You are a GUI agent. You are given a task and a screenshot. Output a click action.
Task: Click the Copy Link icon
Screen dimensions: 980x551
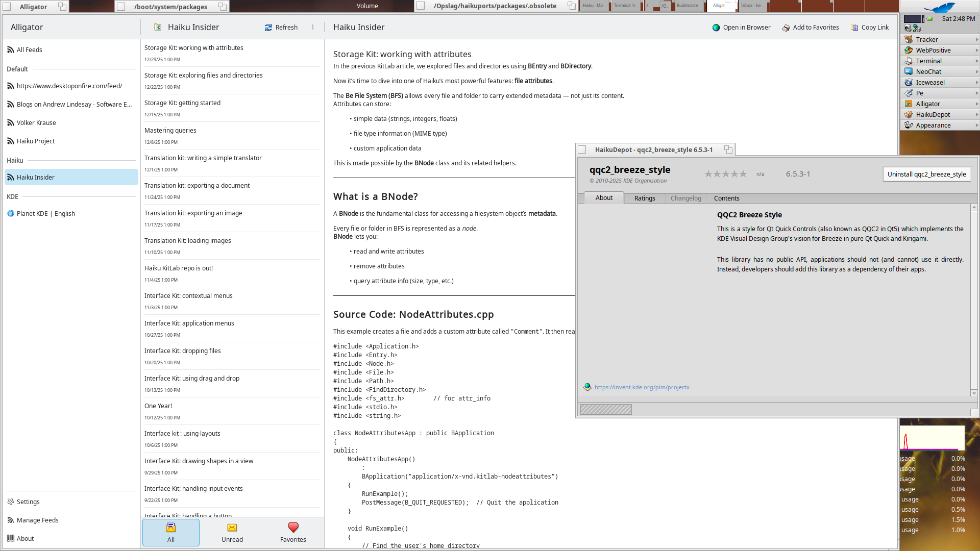[x=854, y=28]
